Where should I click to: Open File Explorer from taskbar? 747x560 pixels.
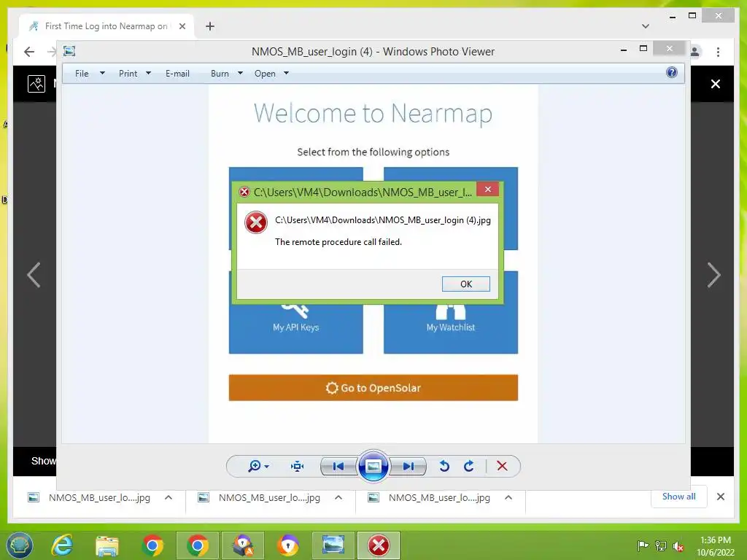107,545
